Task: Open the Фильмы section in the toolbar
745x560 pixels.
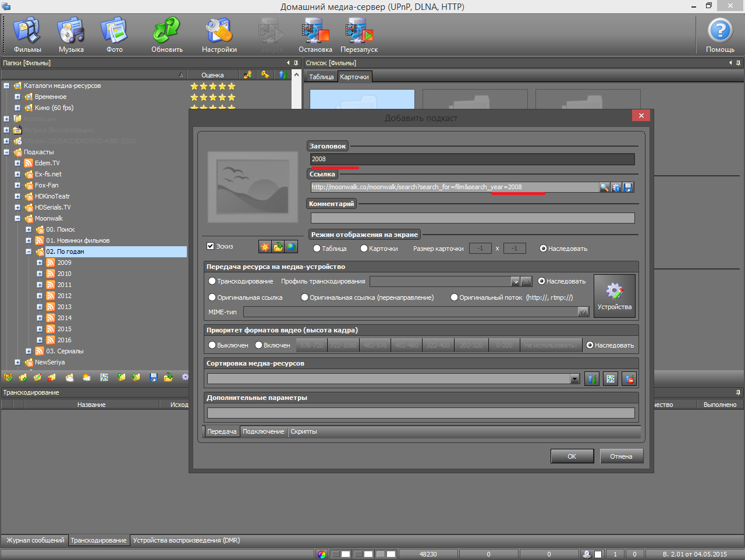Action: pyautogui.click(x=27, y=35)
